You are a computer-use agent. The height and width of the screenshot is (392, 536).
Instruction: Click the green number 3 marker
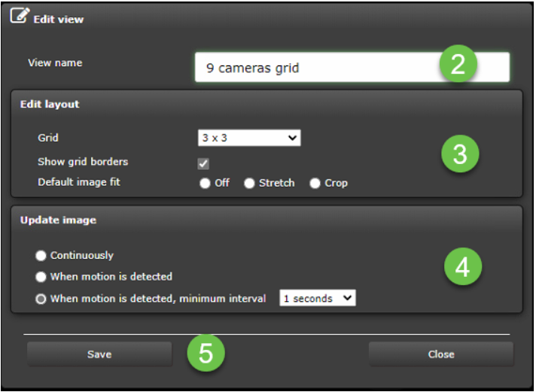[459, 154]
